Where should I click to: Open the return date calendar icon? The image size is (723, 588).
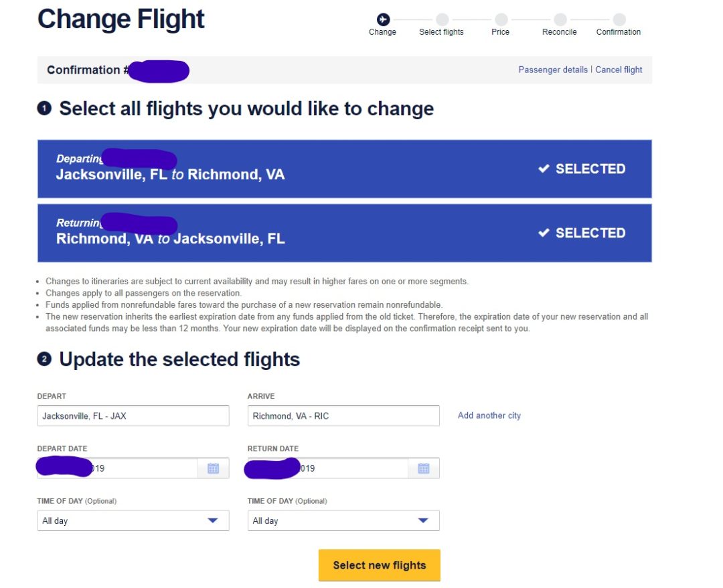pos(424,468)
